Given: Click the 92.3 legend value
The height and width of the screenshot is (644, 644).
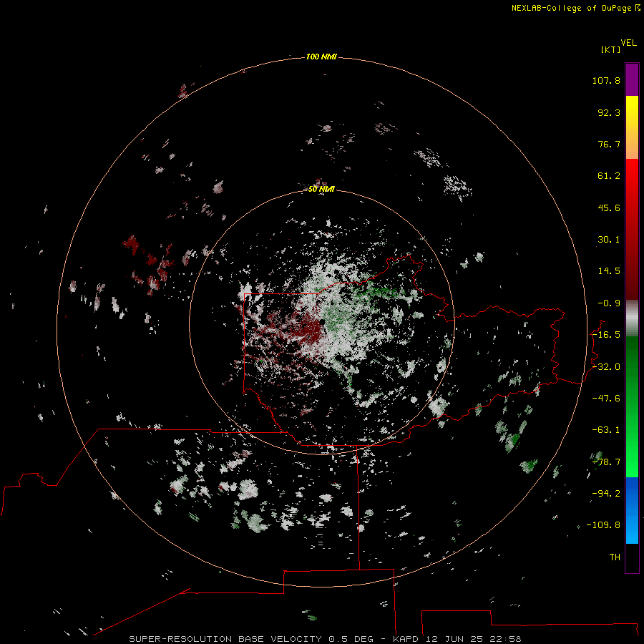Looking at the screenshot, I should 609,112.
